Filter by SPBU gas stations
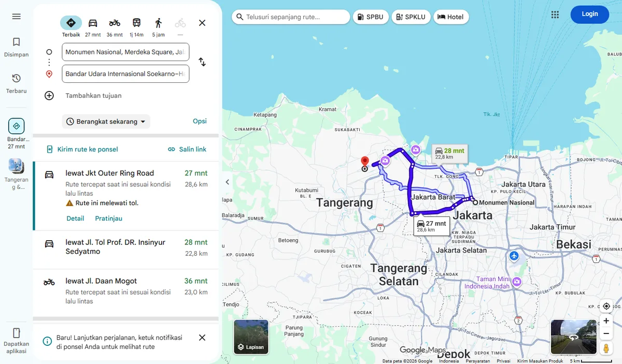This screenshot has width=622, height=364. 370,17
